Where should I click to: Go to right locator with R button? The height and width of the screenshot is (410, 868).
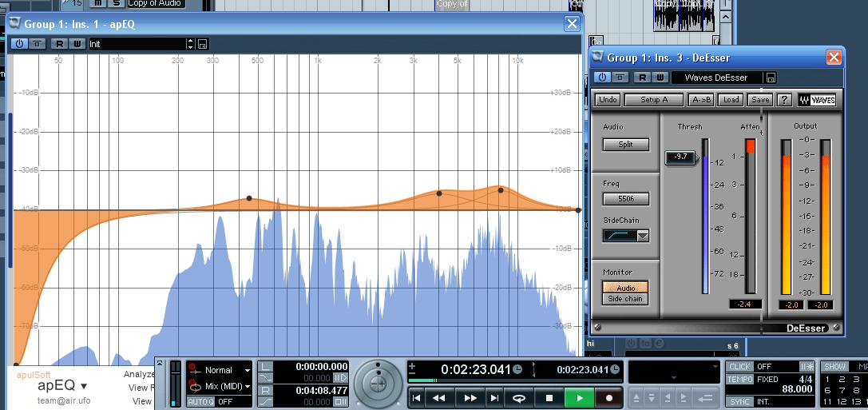(266, 390)
